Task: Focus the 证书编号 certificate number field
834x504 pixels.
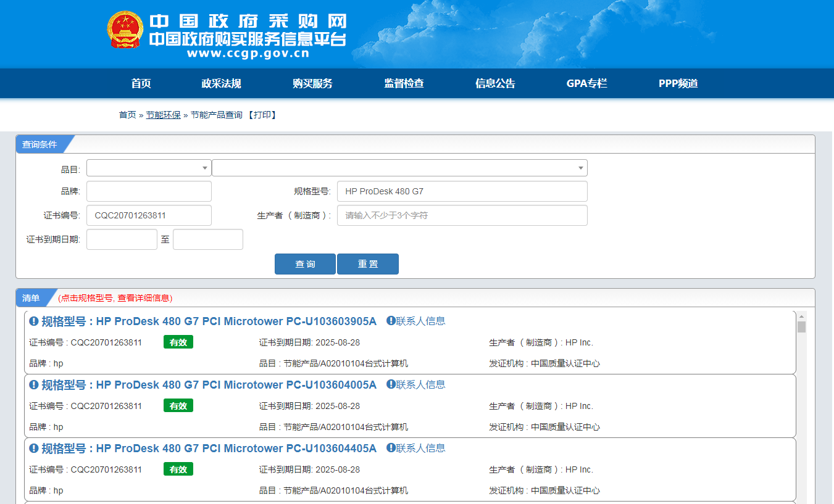Action: (149, 215)
